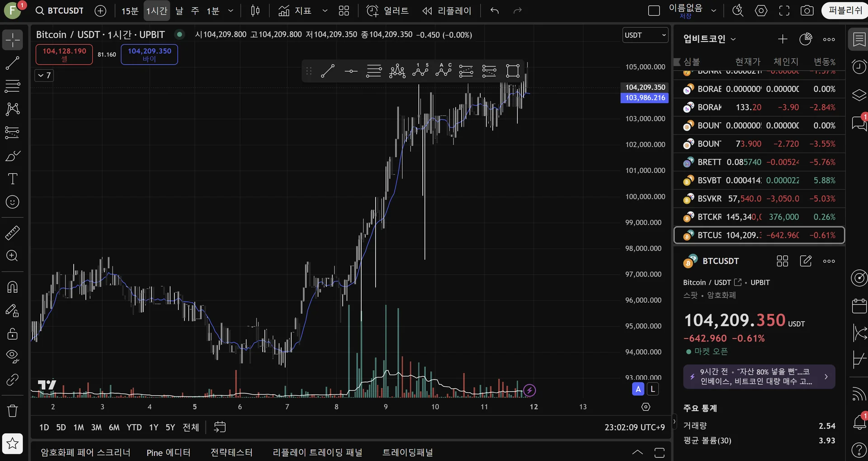Select the text annotation tool
Viewport: 868px width, 461px height.
[13, 179]
